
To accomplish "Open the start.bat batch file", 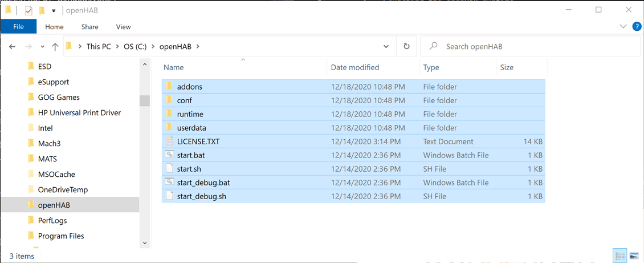I will (x=191, y=155).
